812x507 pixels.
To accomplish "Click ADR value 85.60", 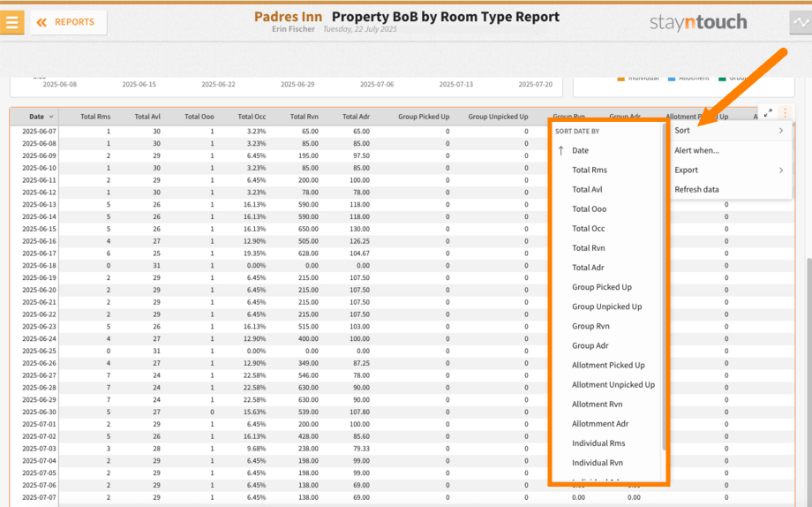I will 361,436.
